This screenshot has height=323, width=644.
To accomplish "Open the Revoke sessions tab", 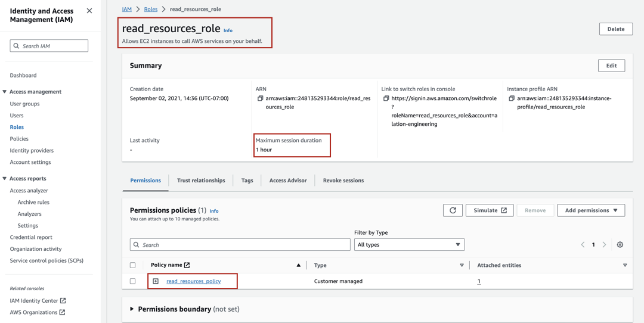I will [x=343, y=180].
